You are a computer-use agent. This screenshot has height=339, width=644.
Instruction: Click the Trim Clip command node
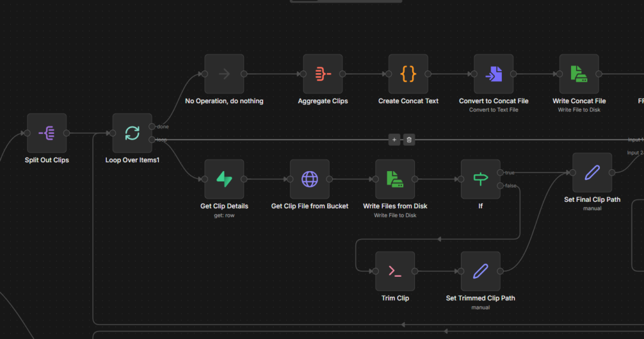(395, 271)
